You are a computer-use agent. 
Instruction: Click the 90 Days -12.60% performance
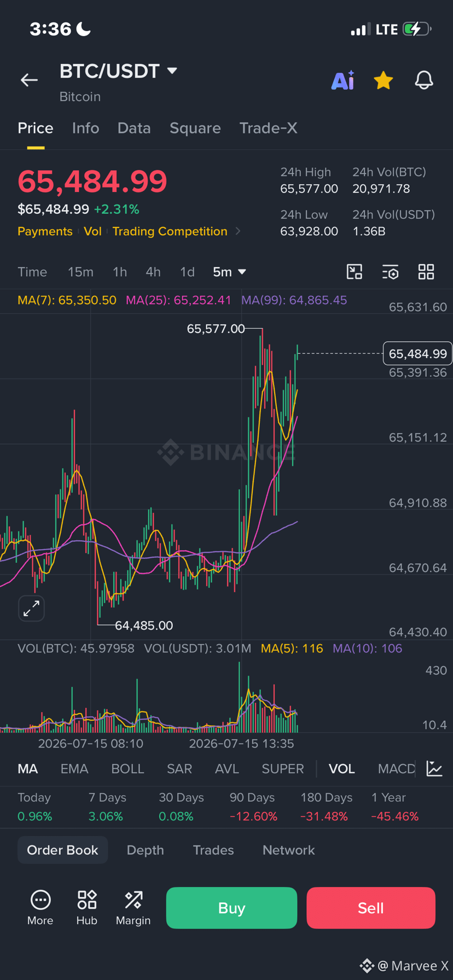(x=253, y=807)
